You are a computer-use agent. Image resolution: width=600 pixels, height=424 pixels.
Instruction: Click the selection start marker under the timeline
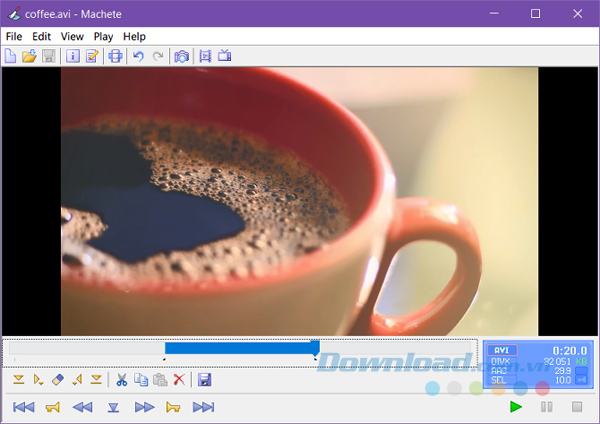[x=165, y=359]
